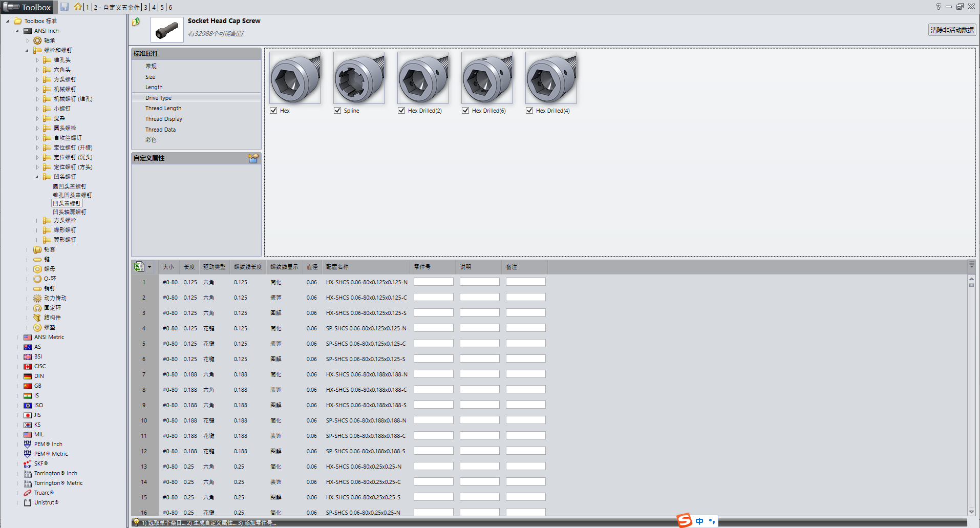Screen dimensions: 980x528
Task: Add a new custom property icon
Action: tap(253, 158)
